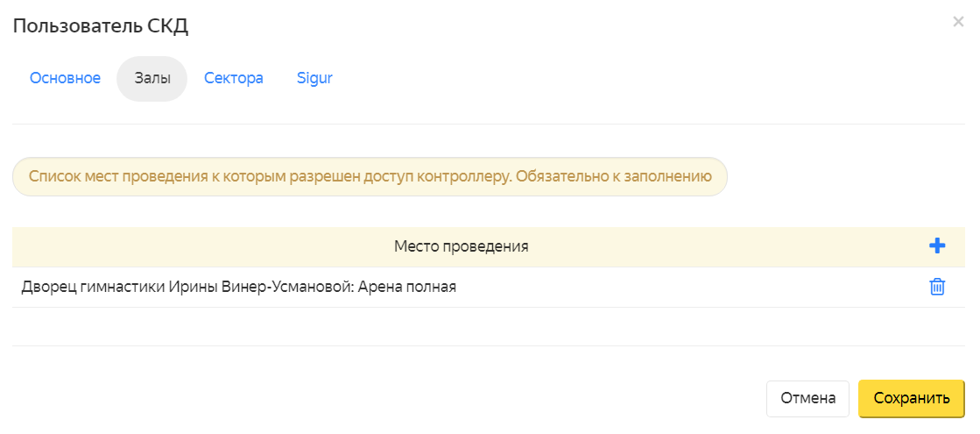This screenshot has height=434, width=980.
Task: Remove the Арена полная entry via trash icon
Action: [937, 287]
